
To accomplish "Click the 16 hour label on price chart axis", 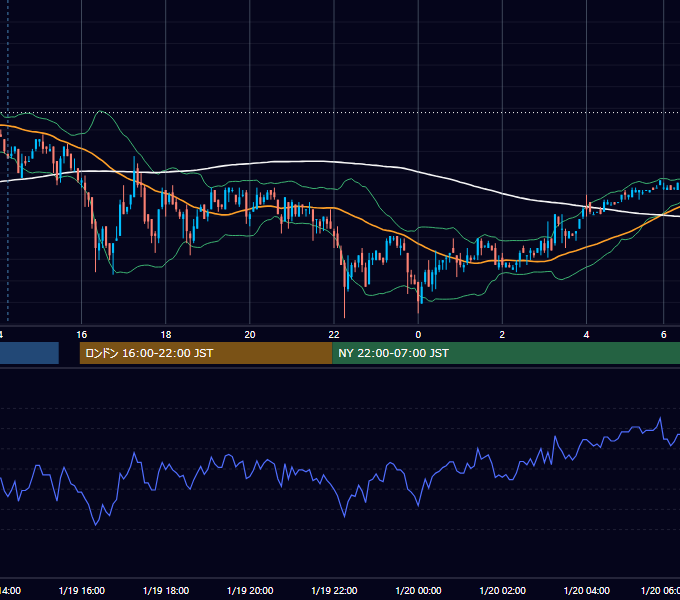I will coord(82,335).
